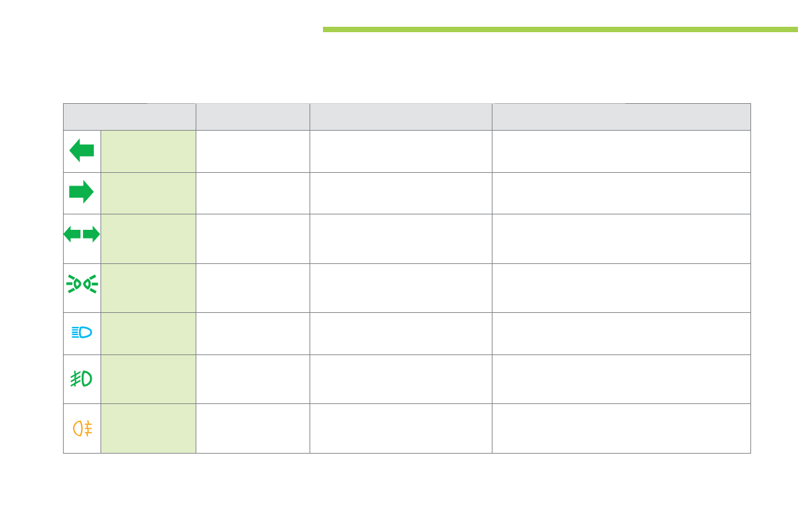Click the green sidelamps indicator icon

click(x=82, y=284)
